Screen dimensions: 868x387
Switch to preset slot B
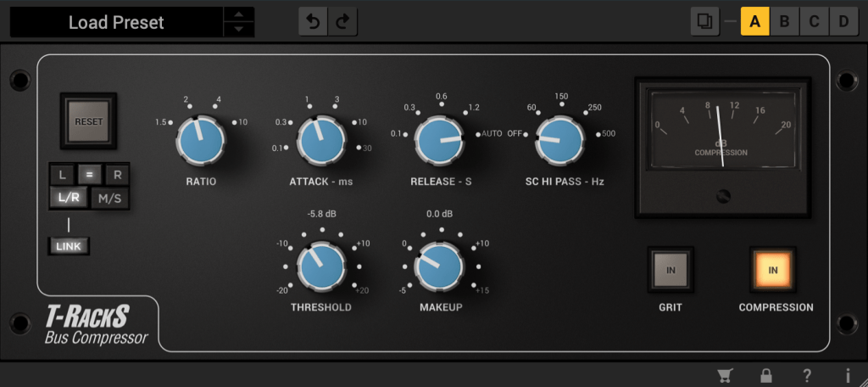[x=784, y=21]
